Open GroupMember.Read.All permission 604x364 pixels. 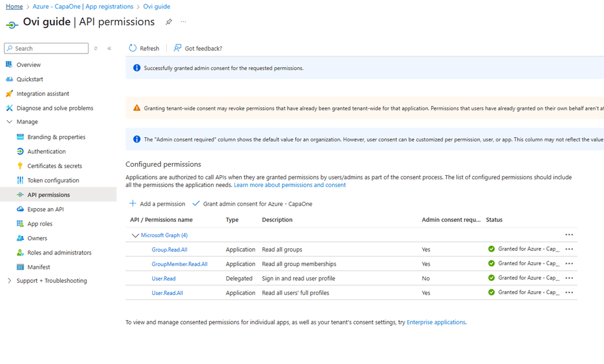[x=179, y=264]
